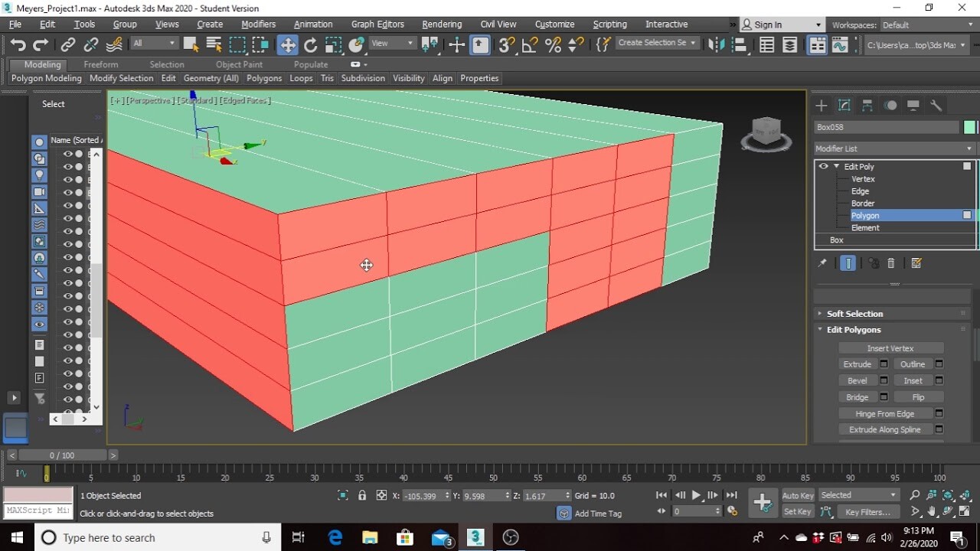Viewport: 980px width, 551px height.
Task: Select the Select and Move tool
Action: tap(288, 44)
